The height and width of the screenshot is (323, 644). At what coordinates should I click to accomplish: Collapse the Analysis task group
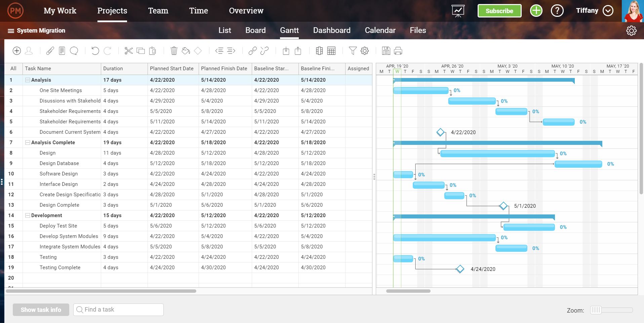tap(28, 80)
